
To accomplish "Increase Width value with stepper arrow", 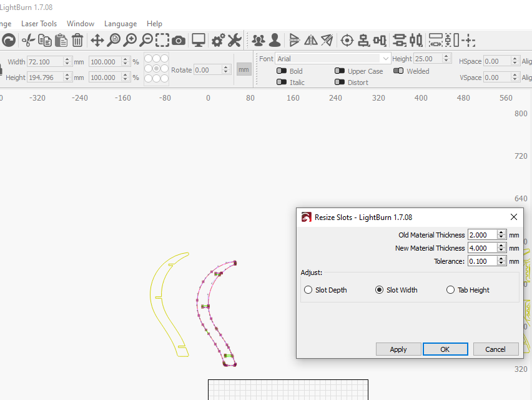I will coord(67,59).
